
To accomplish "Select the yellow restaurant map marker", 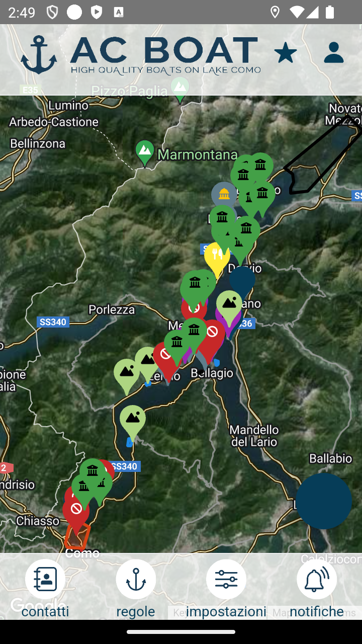I will [217, 257].
